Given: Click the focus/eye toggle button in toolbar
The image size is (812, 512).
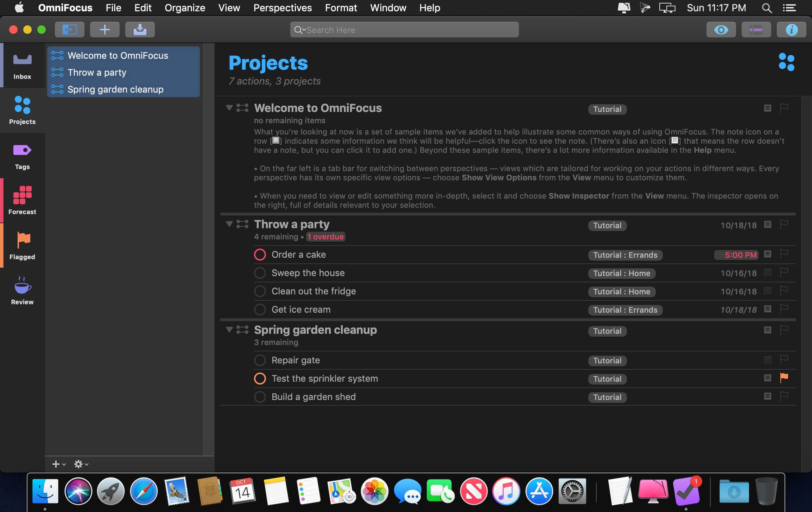Looking at the screenshot, I should click(721, 29).
